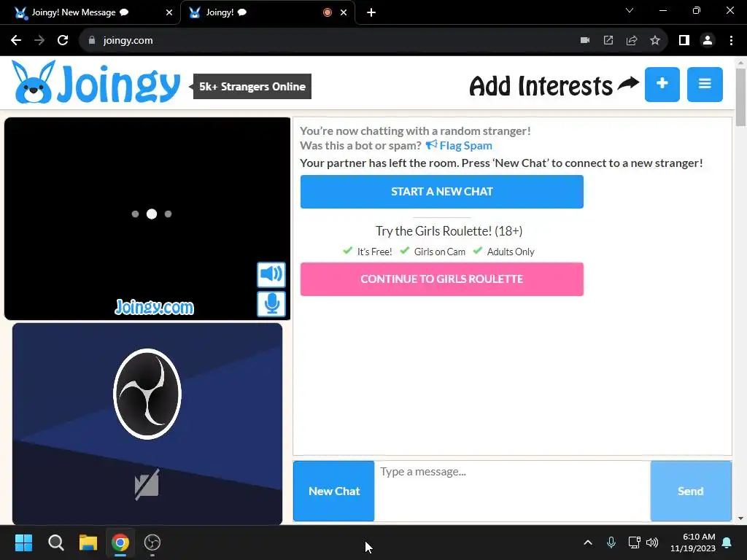Viewport: 747px width, 560px height.
Task: Go back in browser history
Action: click(x=16, y=41)
